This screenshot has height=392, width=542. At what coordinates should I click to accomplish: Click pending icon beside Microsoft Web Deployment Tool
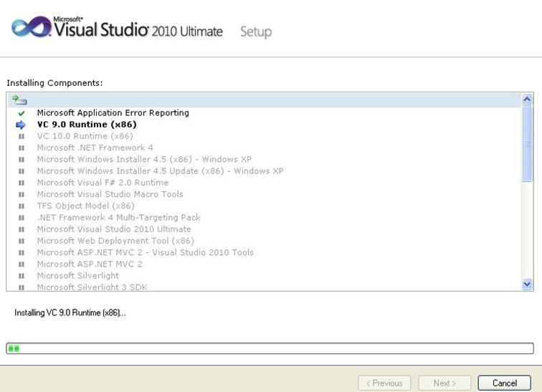pos(22,241)
